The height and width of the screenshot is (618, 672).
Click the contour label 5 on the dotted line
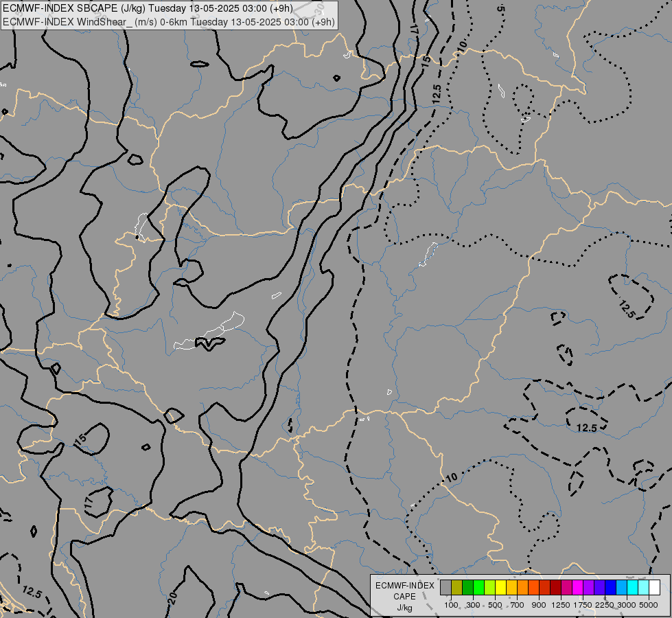pos(501,8)
